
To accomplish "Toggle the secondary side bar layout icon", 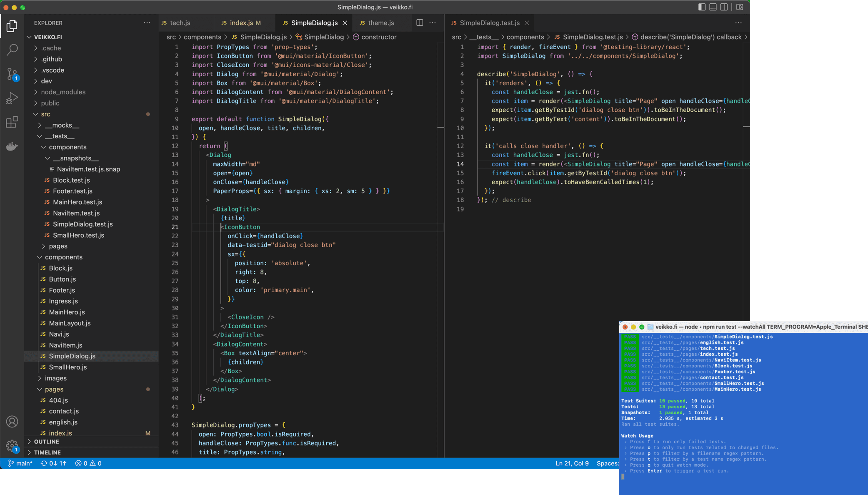I will click(x=724, y=7).
